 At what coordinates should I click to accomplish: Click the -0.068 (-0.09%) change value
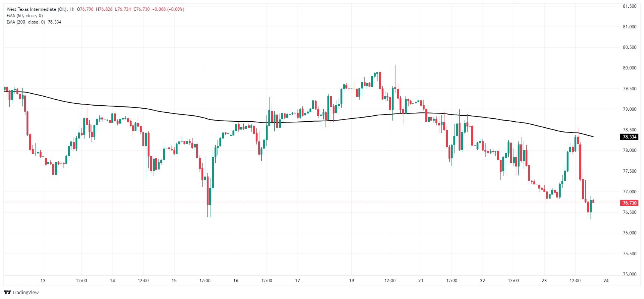point(168,9)
